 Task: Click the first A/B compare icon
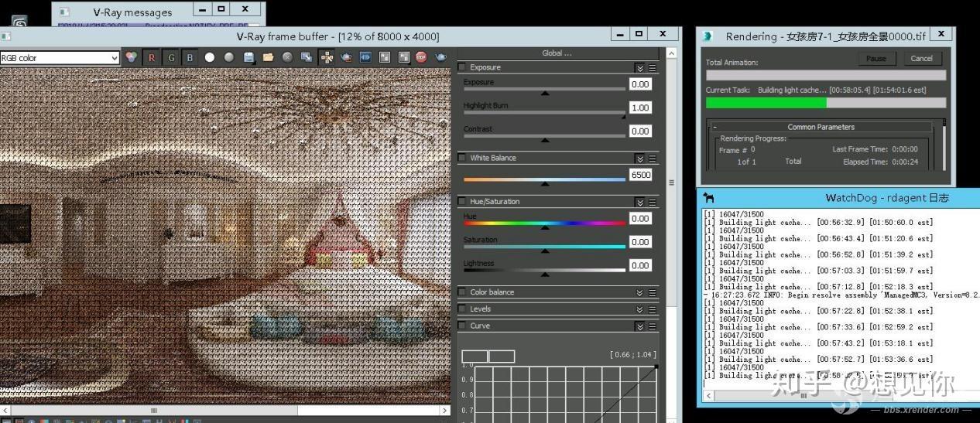[x=385, y=57]
